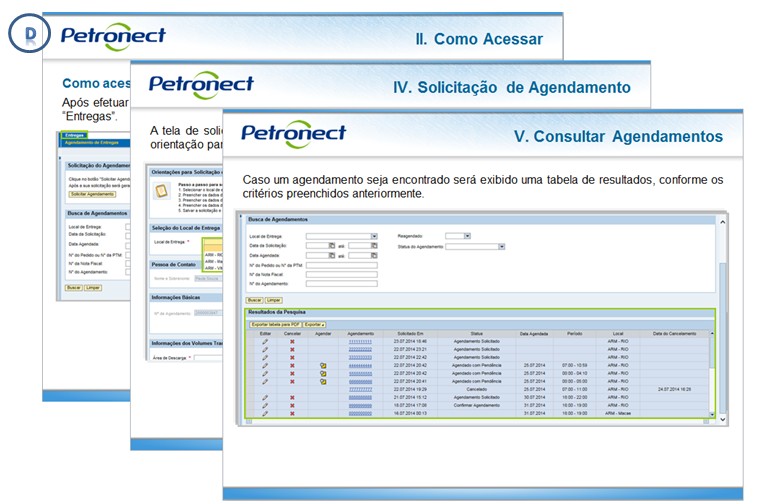This screenshot has width=762, height=504.
Task: Click the 24.07.2014 16:26 cancellation date cell
Action: (675, 389)
